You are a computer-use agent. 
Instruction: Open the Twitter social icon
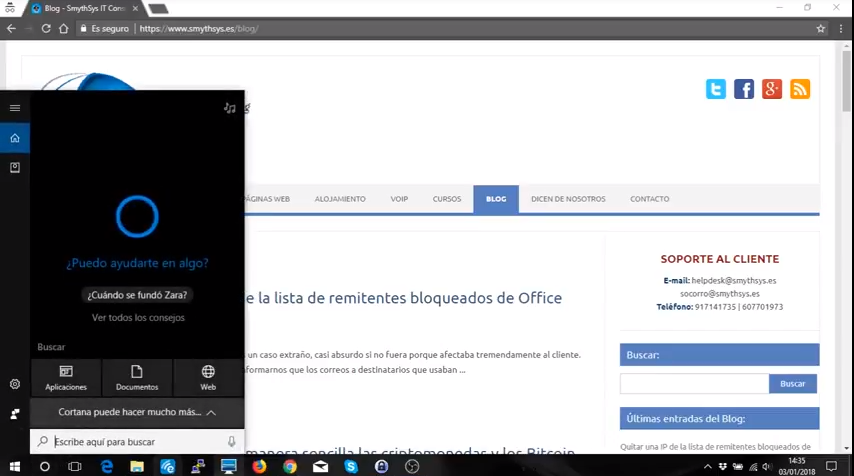click(716, 89)
